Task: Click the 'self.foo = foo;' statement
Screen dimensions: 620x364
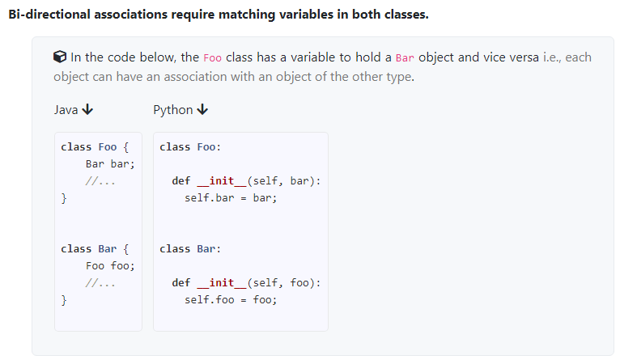Action: coord(231,299)
